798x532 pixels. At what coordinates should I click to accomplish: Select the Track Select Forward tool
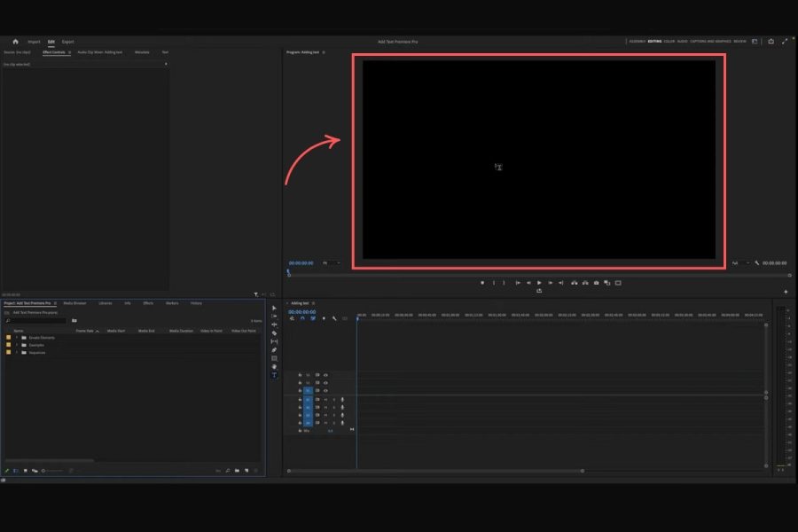tap(274, 317)
